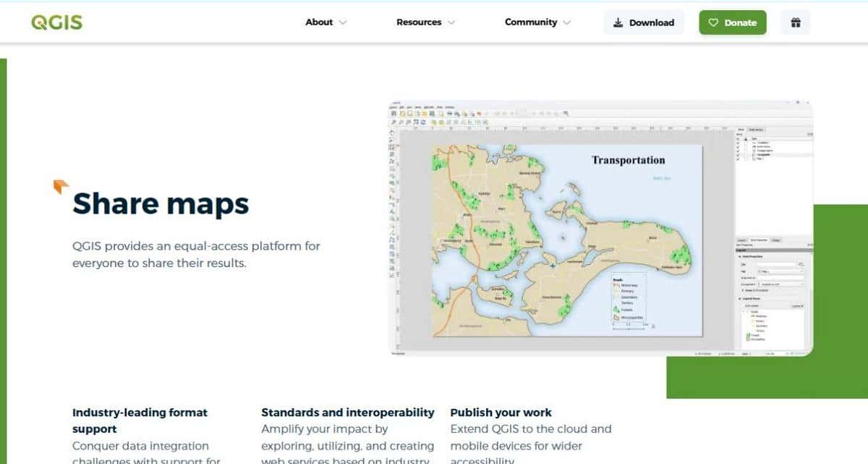Click the QGIS logo in the header
The width and height of the screenshot is (868, 464).
point(56,22)
